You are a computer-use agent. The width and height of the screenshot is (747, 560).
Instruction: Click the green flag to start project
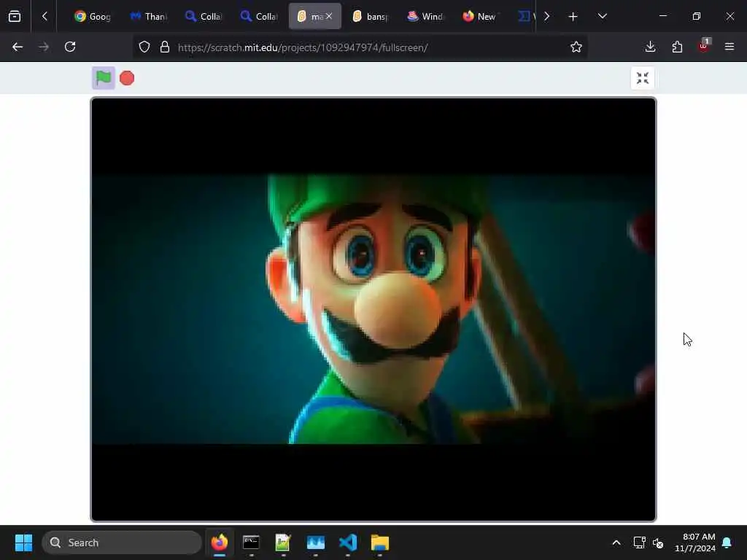click(104, 77)
